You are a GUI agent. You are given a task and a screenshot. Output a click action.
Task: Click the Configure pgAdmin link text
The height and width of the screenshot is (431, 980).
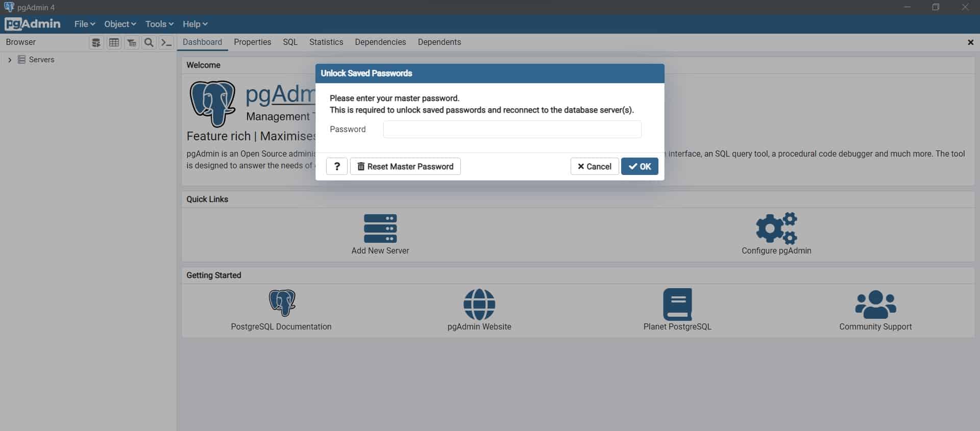776,250
